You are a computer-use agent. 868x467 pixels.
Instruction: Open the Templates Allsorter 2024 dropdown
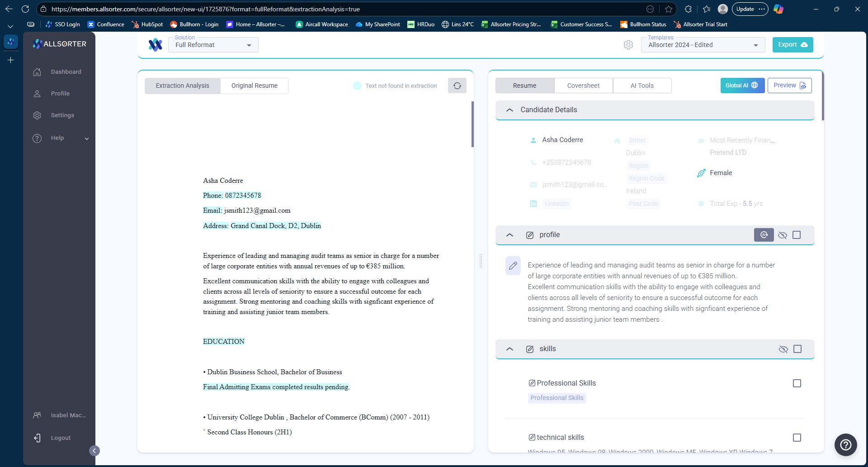[x=703, y=45]
